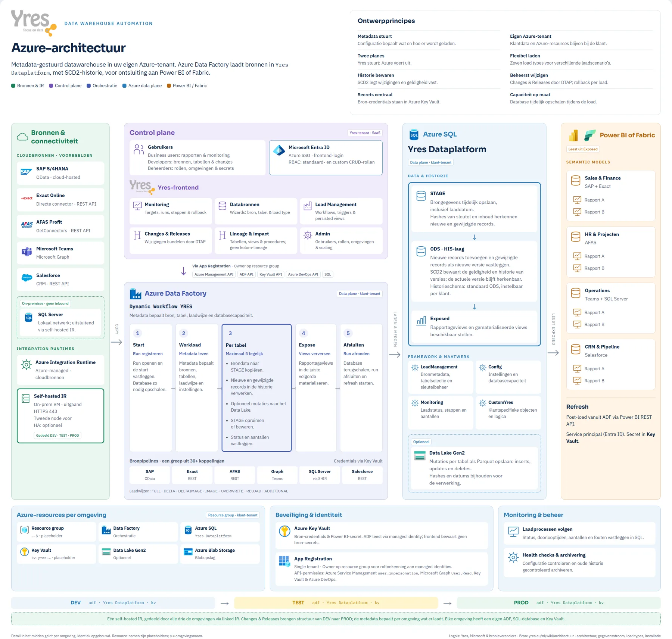
Task: Click the on-premises SQL Server icon
Action: (29, 318)
